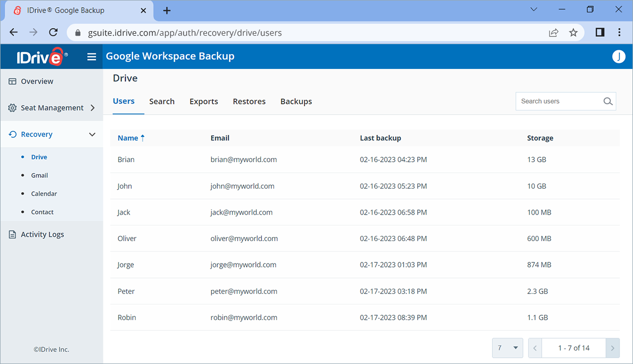Switch to the Users tab
The image size is (633, 364).
click(123, 101)
